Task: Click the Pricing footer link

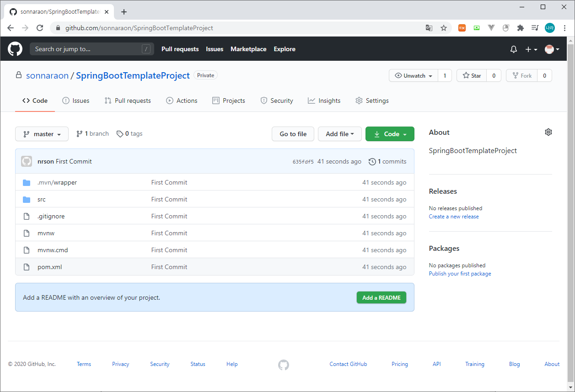Action: [x=400, y=364]
